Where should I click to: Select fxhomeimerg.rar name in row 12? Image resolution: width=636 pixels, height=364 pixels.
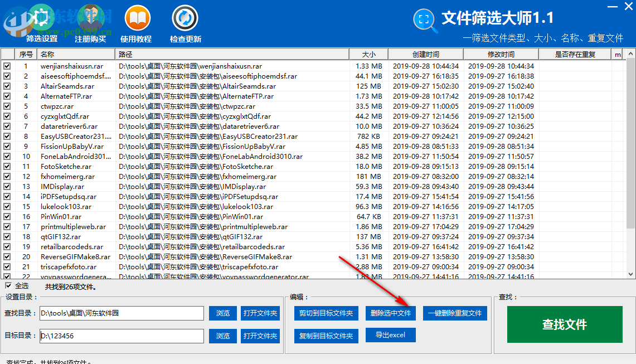(68, 177)
